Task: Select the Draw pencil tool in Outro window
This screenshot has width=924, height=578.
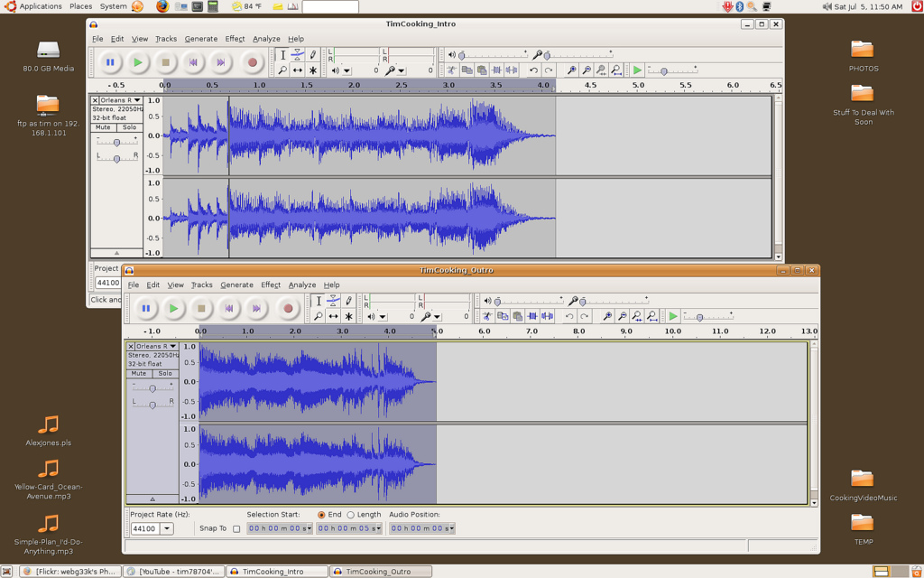Action: (348, 301)
